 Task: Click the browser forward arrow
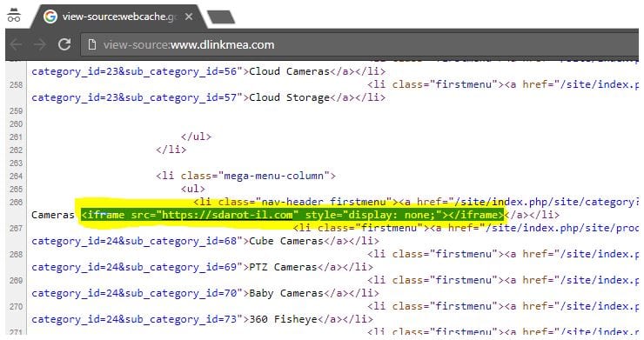pos(40,44)
